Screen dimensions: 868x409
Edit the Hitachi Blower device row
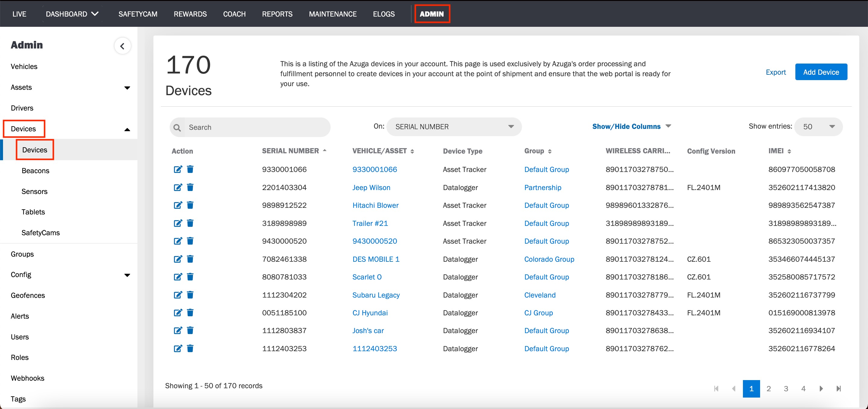tap(178, 205)
